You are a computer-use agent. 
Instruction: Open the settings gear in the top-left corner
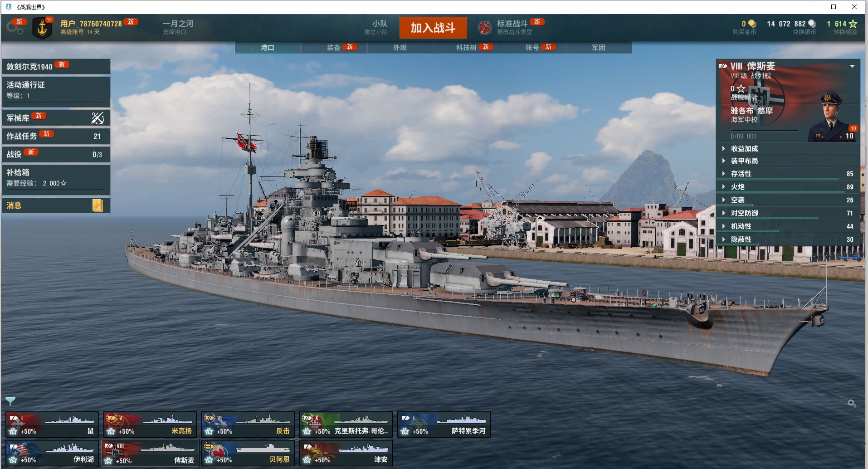click(14, 28)
